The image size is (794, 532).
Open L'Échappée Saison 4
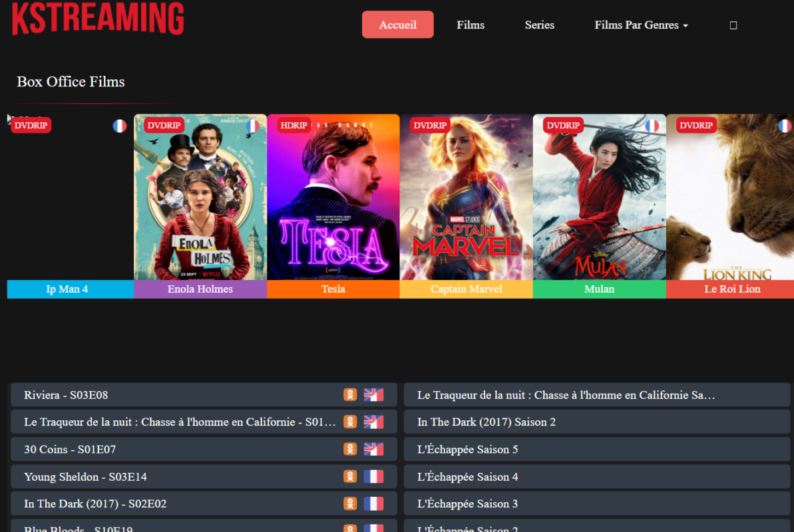pos(597,476)
